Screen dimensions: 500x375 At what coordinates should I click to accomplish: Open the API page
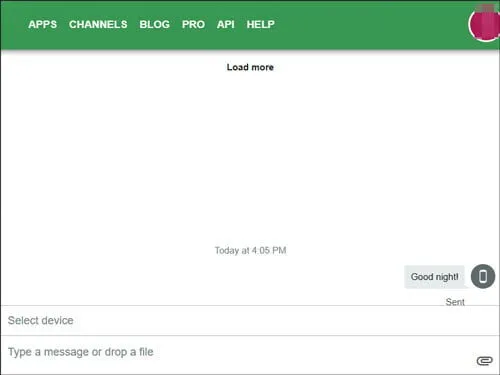point(226,24)
